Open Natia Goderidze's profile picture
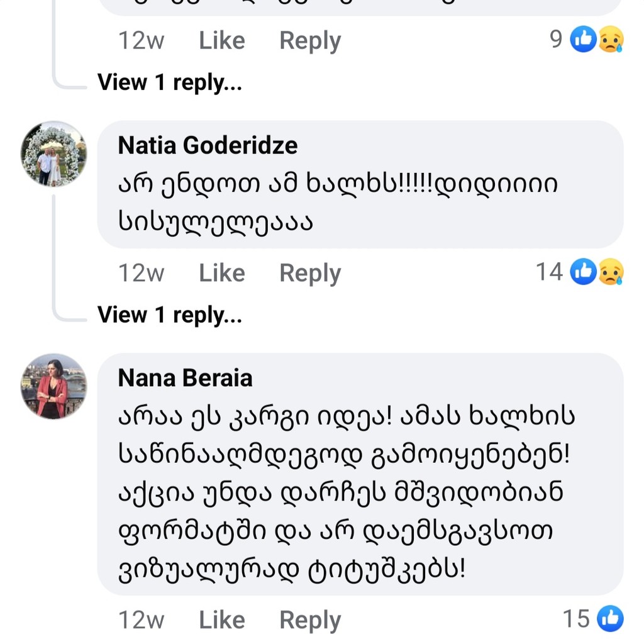The height and width of the screenshot is (644, 644). click(x=53, y=154)
